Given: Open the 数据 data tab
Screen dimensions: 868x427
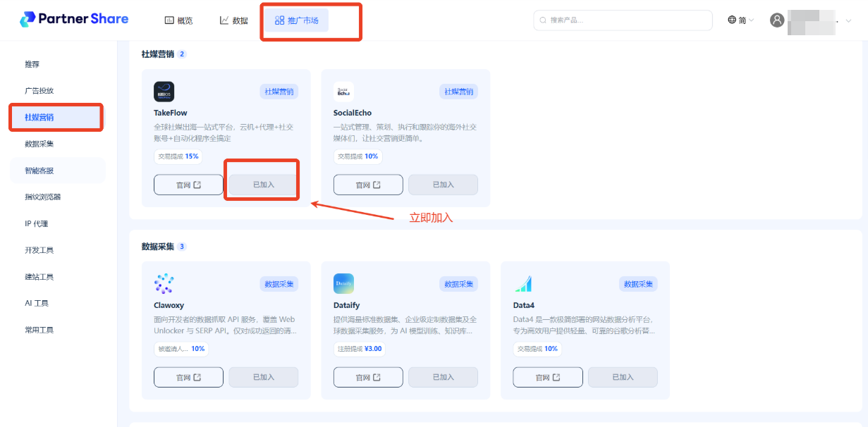Looking at the screenshot, I should pos(234,20).
